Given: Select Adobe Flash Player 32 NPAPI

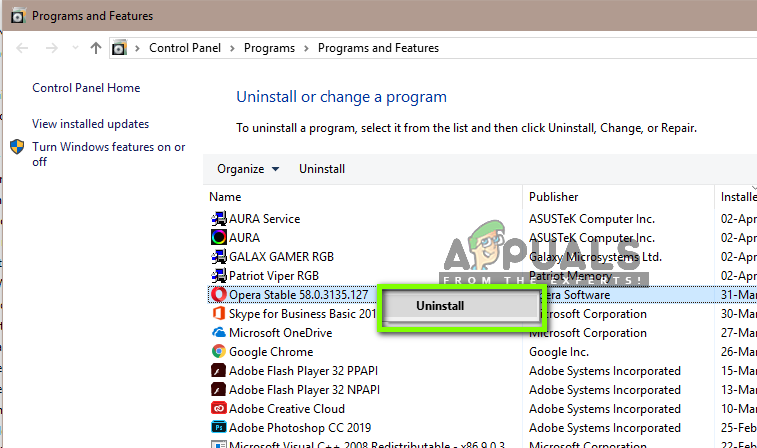Looking at the screenshot, I should (304, 390).
